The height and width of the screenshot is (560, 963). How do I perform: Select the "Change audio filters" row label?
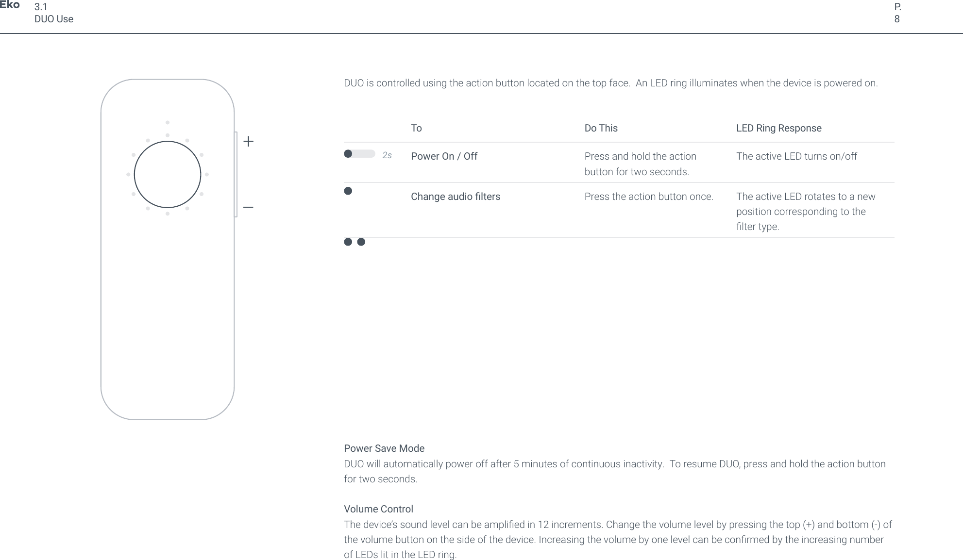455,197
